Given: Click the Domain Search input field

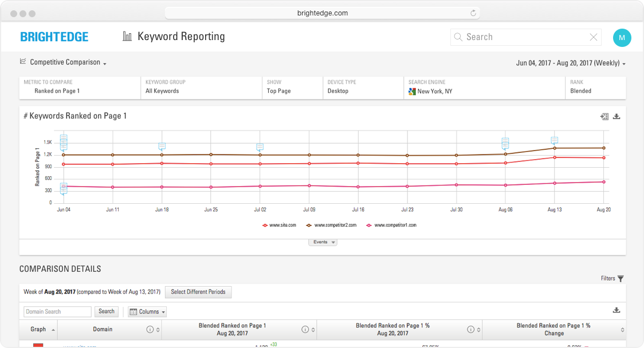Looking at the screenshot, I should point(57,312).
